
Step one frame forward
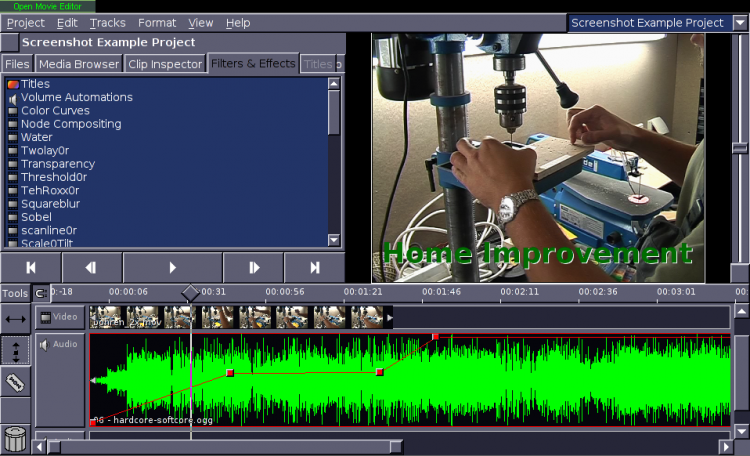[x=254, y=267]
